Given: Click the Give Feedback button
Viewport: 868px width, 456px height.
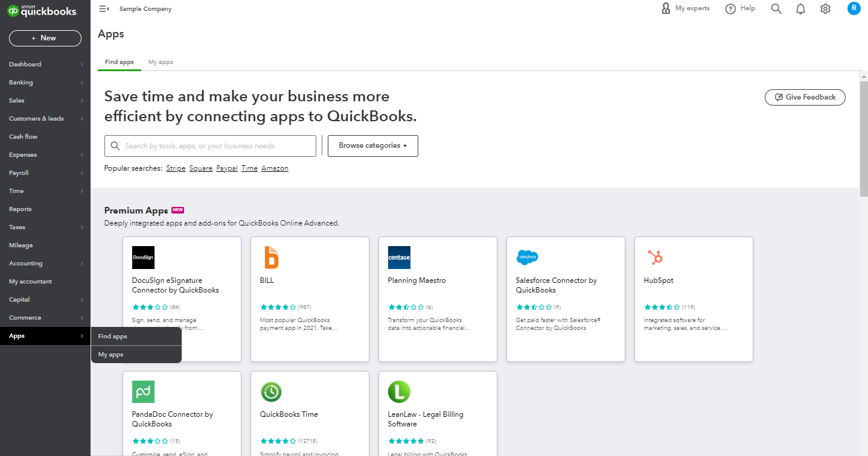Looking at the screenshot, I should (805, 97).
